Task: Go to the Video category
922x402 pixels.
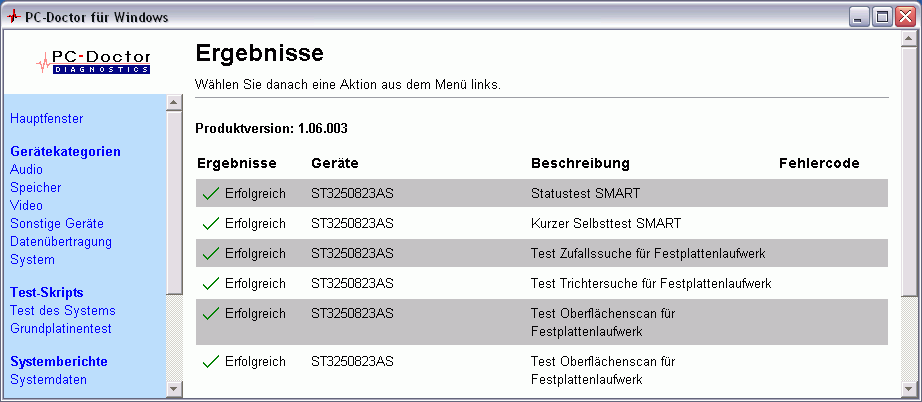Action: point(26,206)
